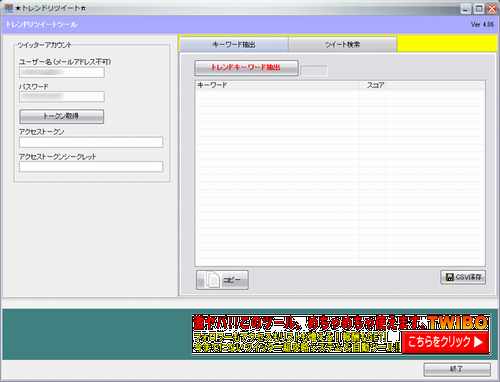The height and width of the screenshot is (382, 500).
Task: Click the 終了 button to exit
Action: click(x=457, y=369)
